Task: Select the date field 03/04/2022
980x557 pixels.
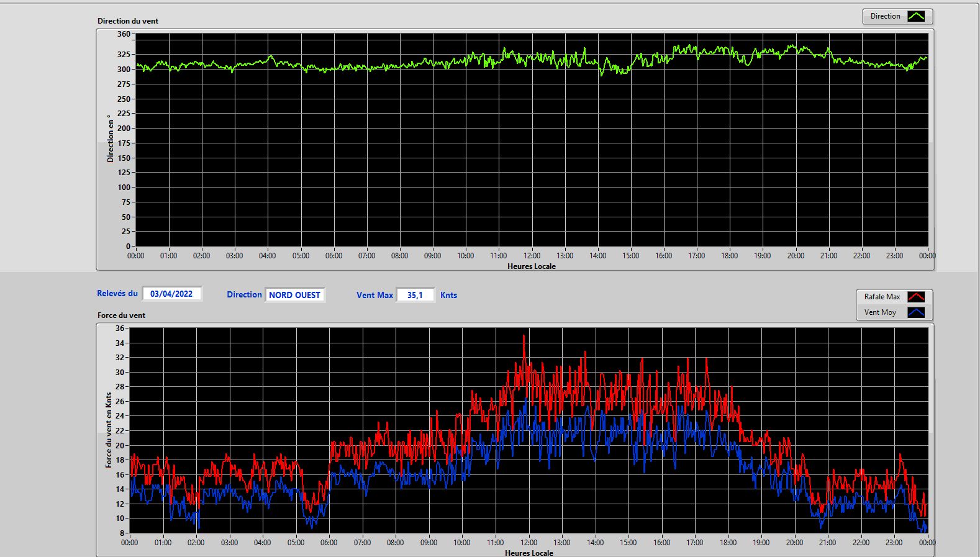Action: (171, 294)
